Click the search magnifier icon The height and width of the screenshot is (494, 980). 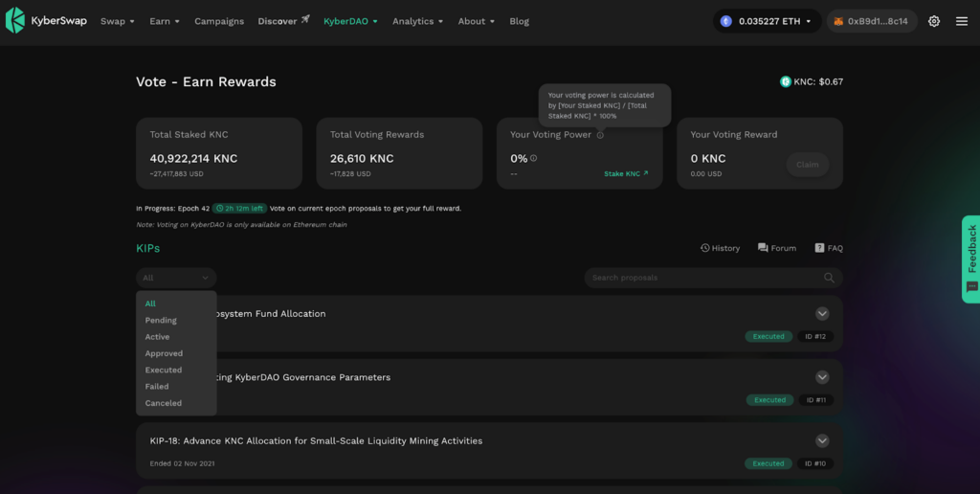tap(829, 278)
